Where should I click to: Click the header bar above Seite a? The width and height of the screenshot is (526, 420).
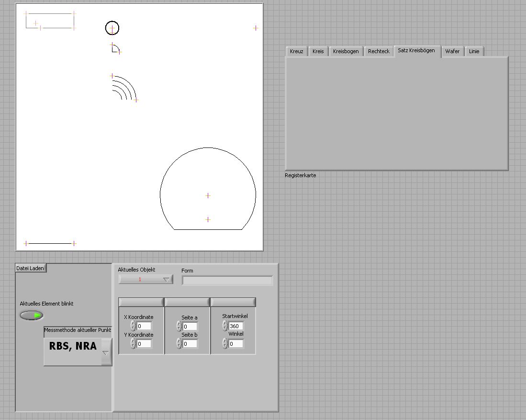click(187, 302)
